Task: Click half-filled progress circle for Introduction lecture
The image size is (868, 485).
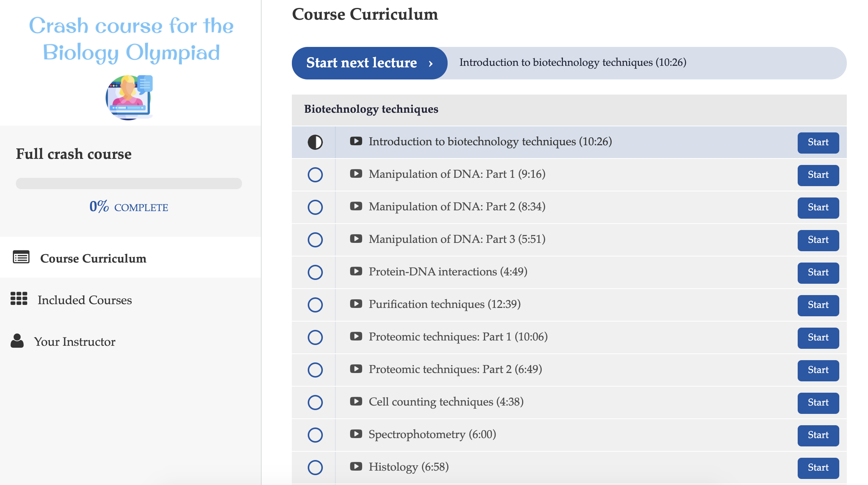Action: click(315, 142)
